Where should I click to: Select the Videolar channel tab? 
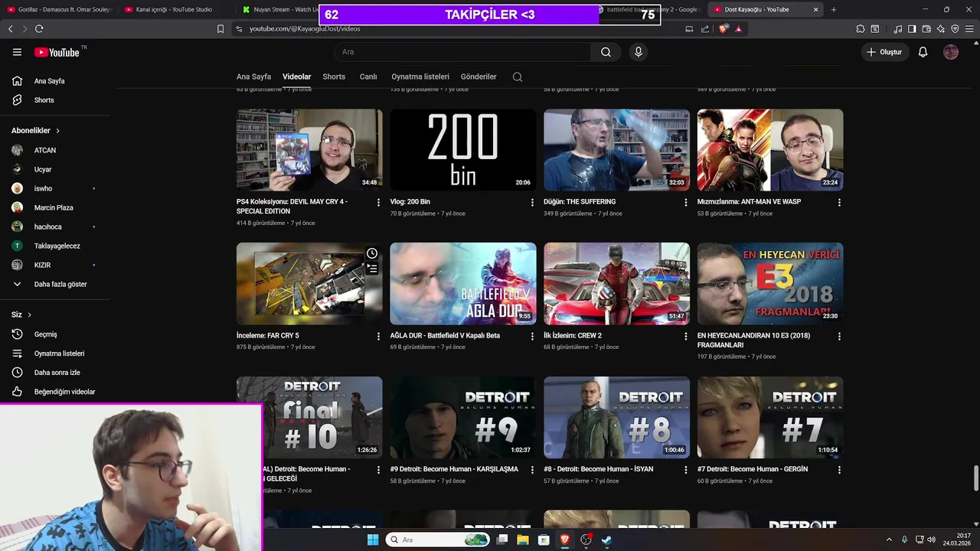[x=297, y=77]
